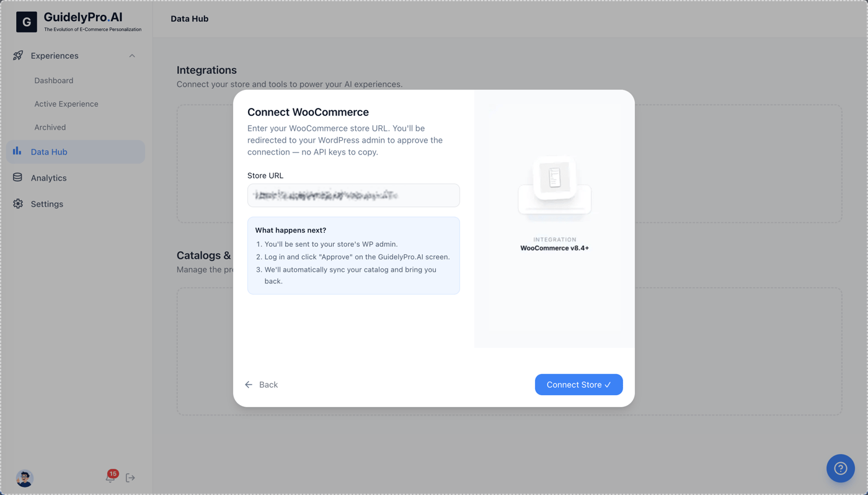
Task: Click the bar chart icon beside Data Hub
Action: [17, 151]
